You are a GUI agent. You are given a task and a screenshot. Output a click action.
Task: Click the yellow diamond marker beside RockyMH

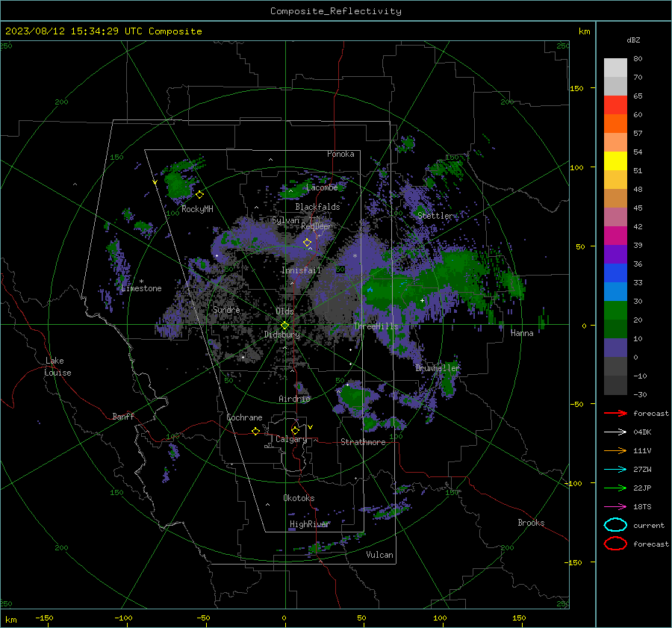[199, 195]
